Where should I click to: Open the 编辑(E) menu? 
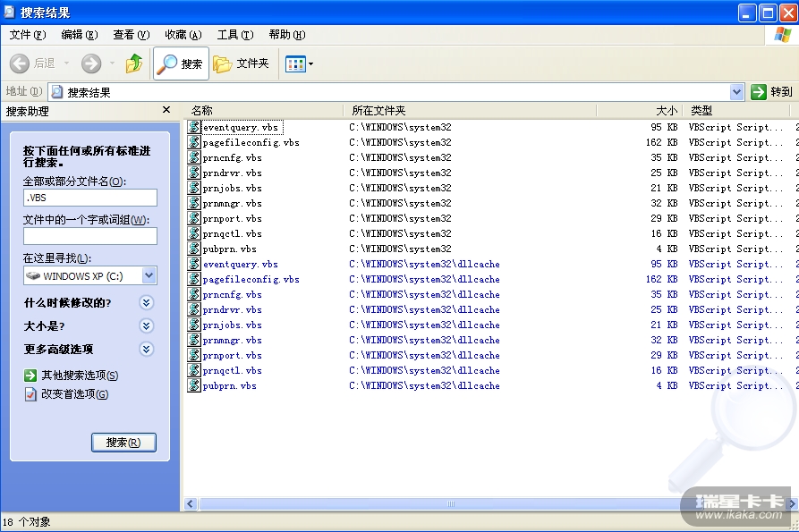point(80,35)
